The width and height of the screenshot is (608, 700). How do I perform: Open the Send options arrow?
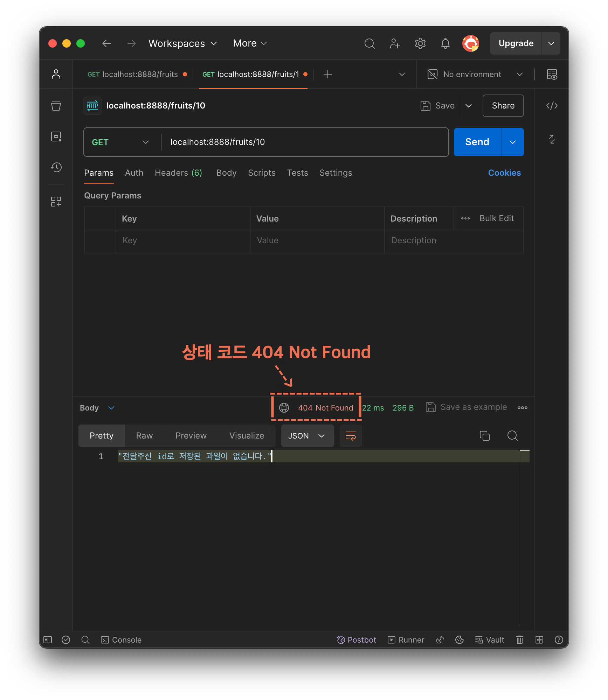pos(513,142)
